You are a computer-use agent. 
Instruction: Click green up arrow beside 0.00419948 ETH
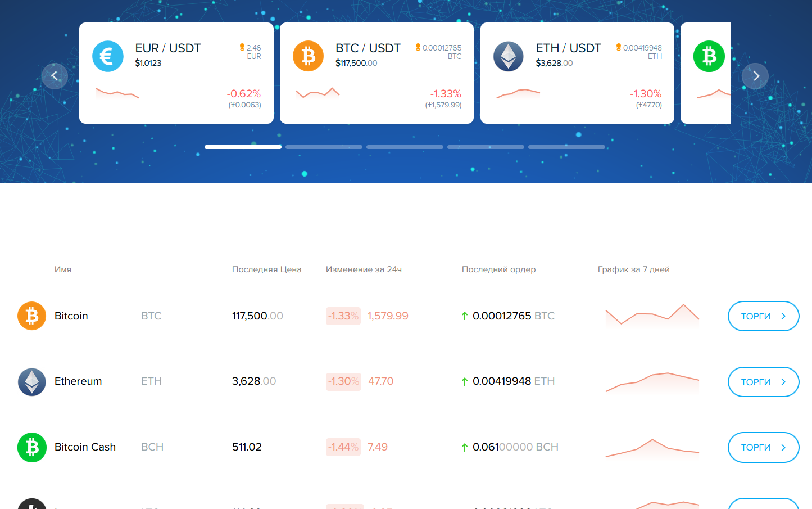[465, 382]
